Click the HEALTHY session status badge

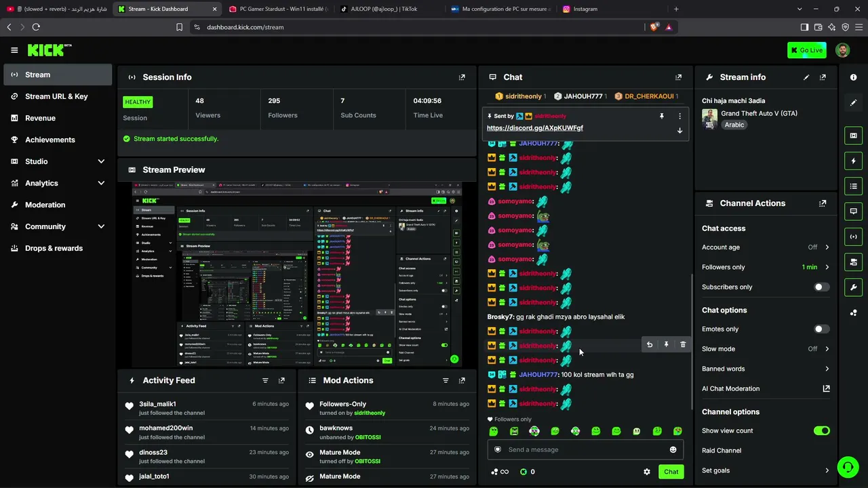[x=138, y=102]
